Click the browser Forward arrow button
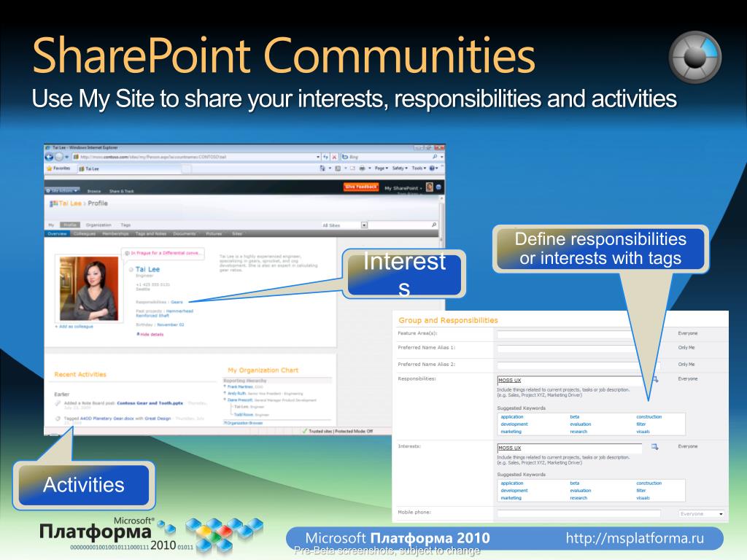747x560 pixels. point(59,157)
